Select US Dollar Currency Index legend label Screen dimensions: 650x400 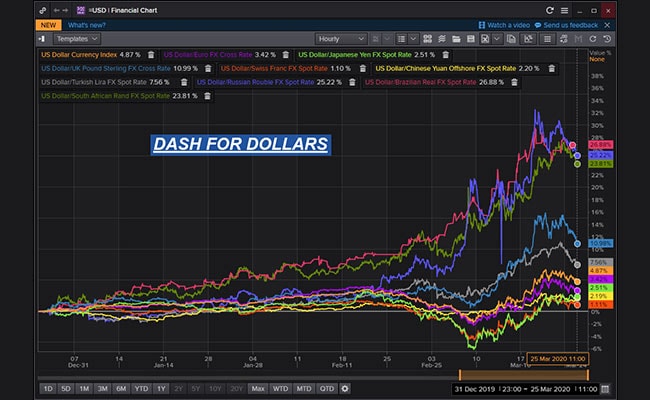point(79,55)
